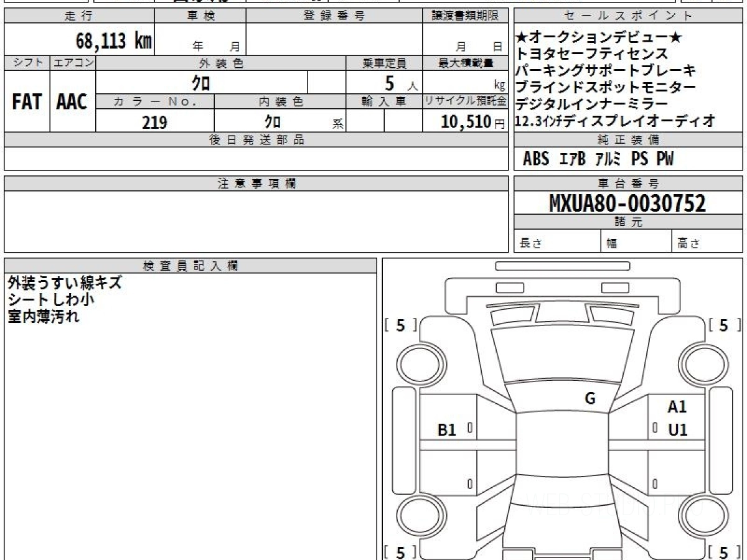
Task: Click the 検査員記入欄 header bar
Action: click(190, 266)
